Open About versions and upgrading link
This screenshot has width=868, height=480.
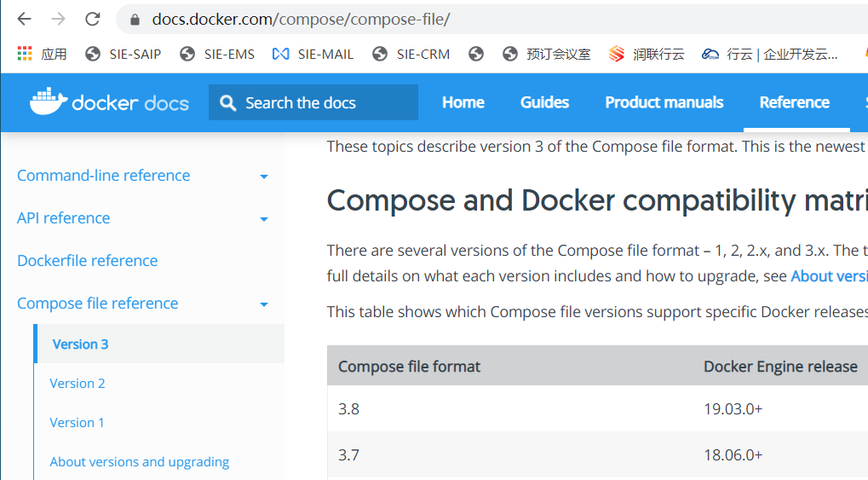pyautogui.click(x=139, y=462)
